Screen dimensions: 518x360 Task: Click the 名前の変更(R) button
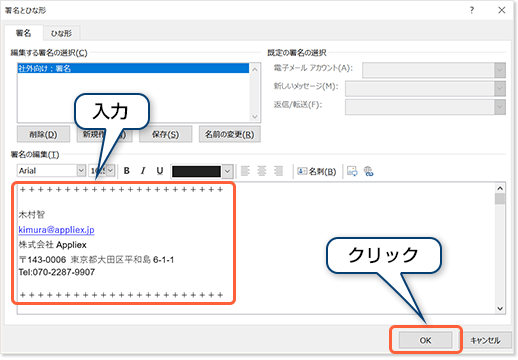tap(230, 134)
